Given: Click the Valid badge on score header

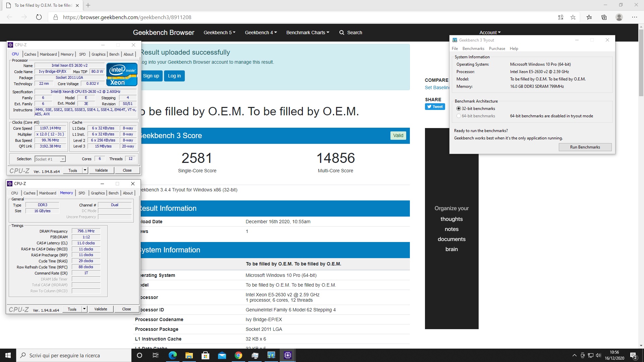Looking at the screenshot, I should [x=398, y=135].
